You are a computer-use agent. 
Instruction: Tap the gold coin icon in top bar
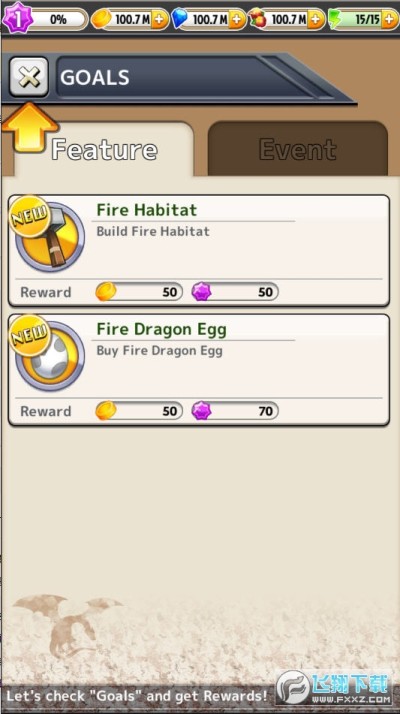pos(101,19)
